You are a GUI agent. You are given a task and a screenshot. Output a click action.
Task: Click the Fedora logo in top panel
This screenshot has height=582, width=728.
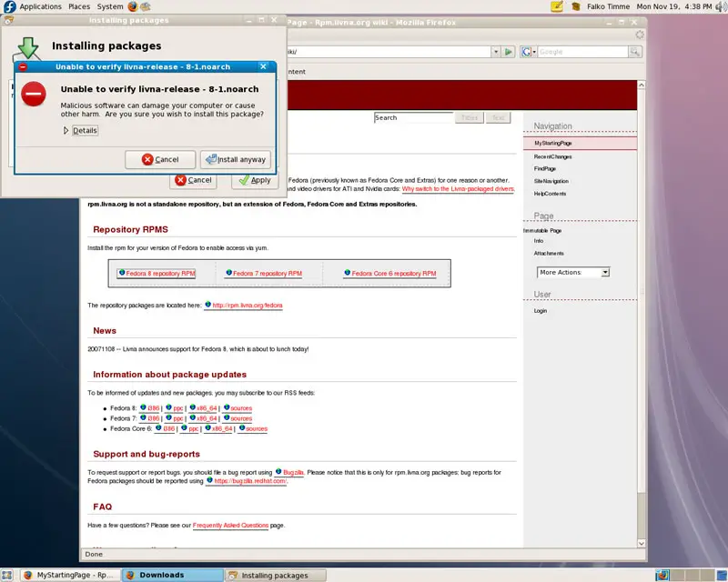9,6
